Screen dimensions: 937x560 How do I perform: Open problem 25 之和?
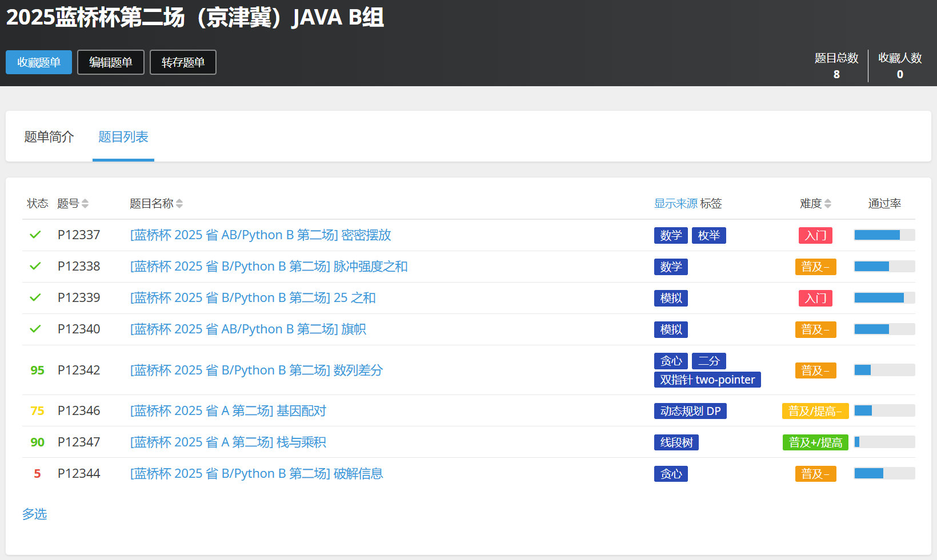pos(253,298)
